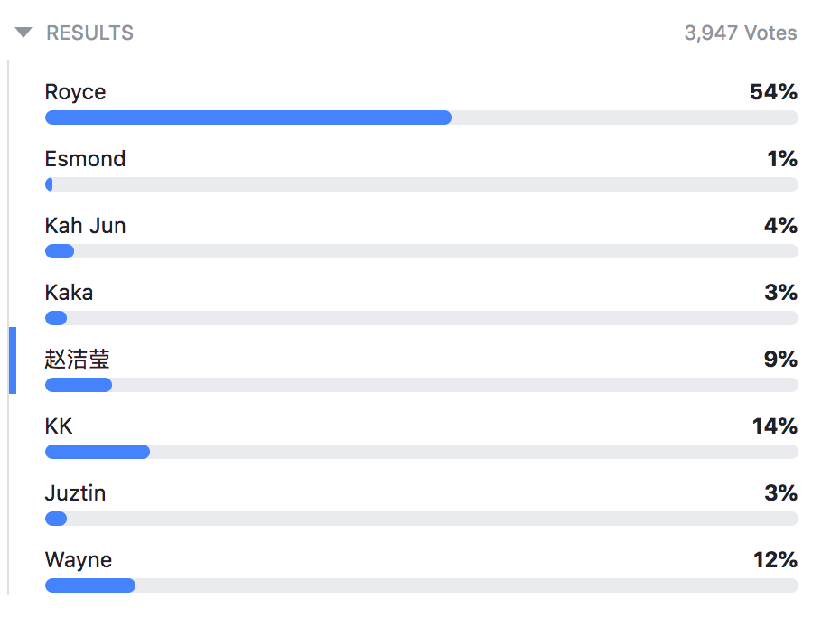
Task: Click Kah Jun's 4% bar
Action: (x=421, y=251)
